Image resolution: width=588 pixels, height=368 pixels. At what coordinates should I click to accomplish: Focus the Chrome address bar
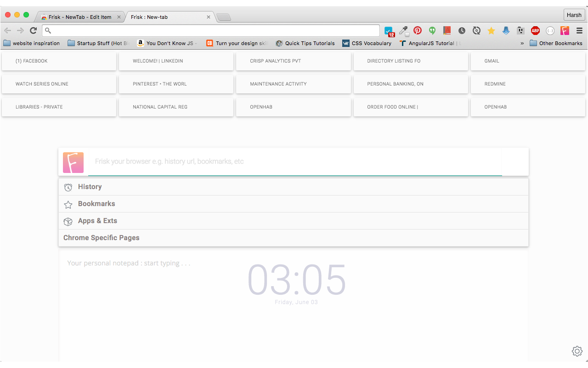coord(211,30)
